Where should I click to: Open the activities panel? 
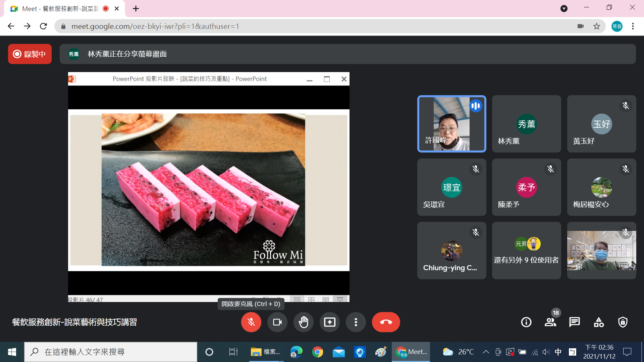tap(599, 322)
